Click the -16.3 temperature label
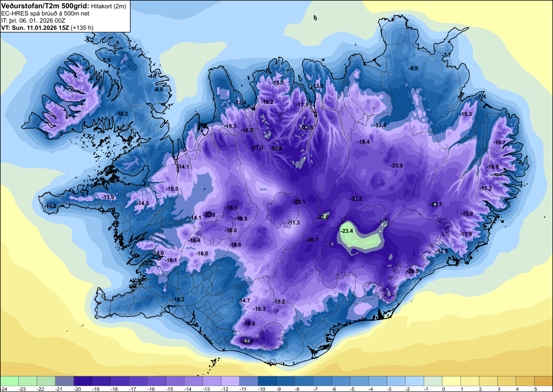The width and height of the screenshot is (553, 392). coord(259,309)
